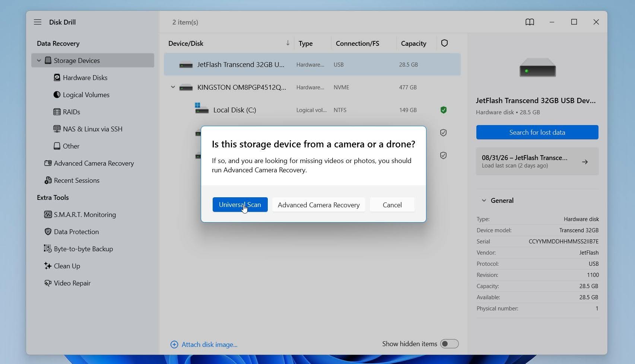This screenshot has height=364, width=635.
Task: Select Data Protection in Extra Tools
Action: point(76,232)
